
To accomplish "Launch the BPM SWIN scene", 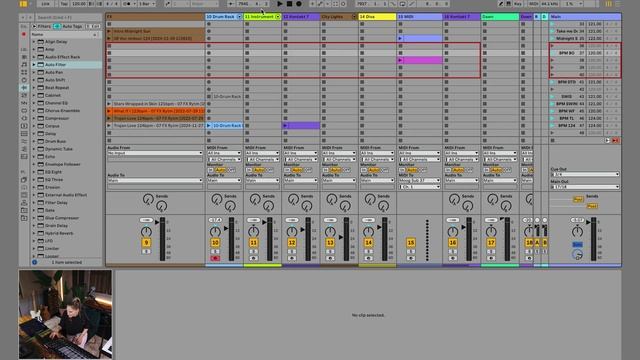I will click(552, 104).
